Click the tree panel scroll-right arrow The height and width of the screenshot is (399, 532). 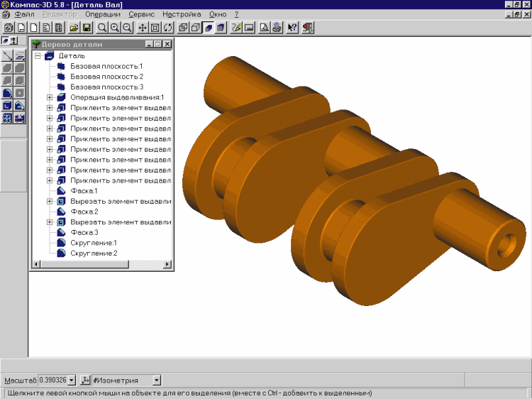click(167, 264)
